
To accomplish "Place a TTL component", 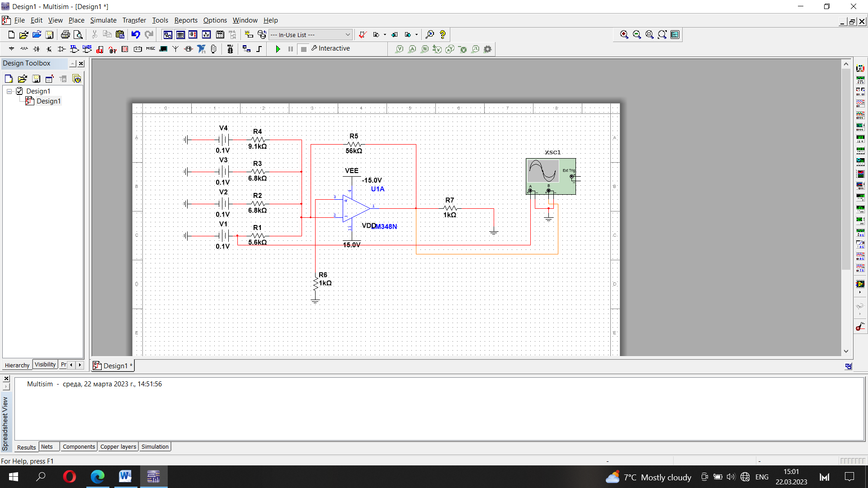I will pyautogui.click(x=75, y=49).
